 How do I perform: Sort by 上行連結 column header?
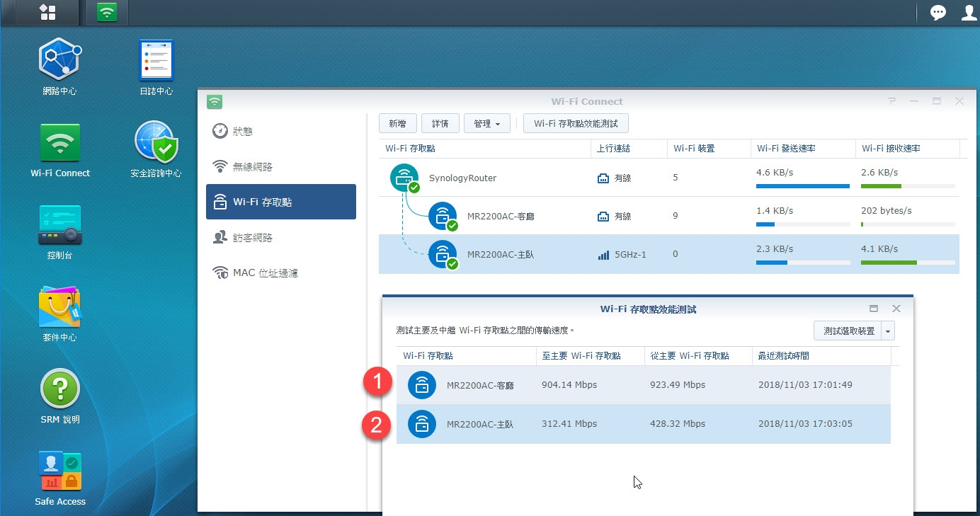pyautogui.click(x=629, y=149)
